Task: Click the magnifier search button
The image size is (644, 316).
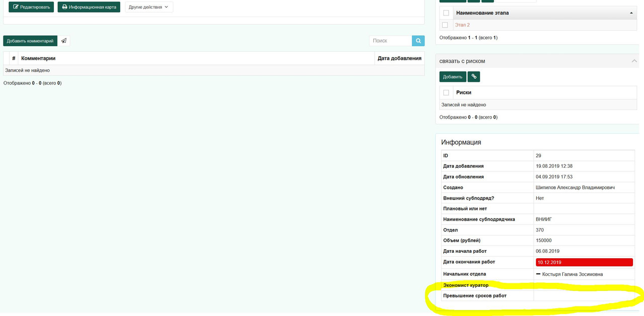Action: click(x=418, y=41)
